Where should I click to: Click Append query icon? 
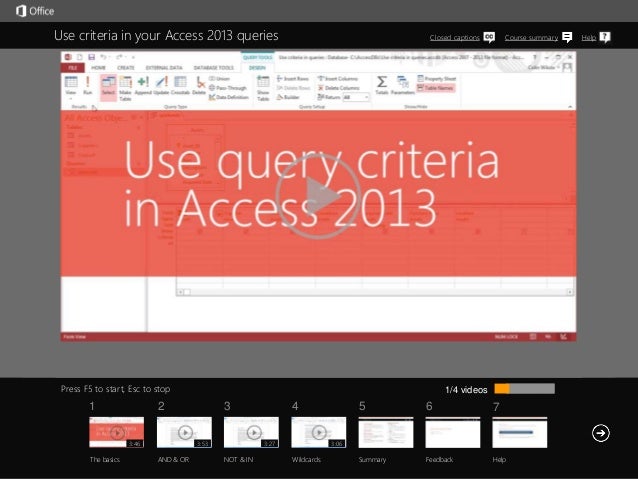pos(143,86)
